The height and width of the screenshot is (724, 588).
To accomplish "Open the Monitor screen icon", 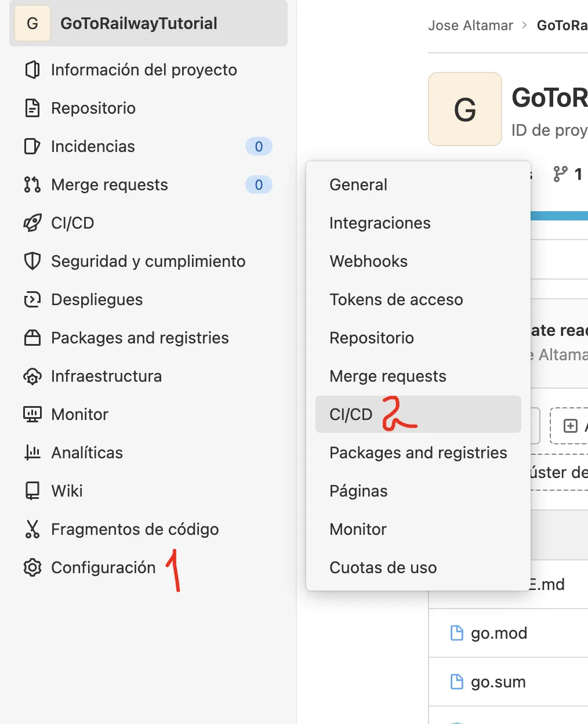I will pos(33,414).
